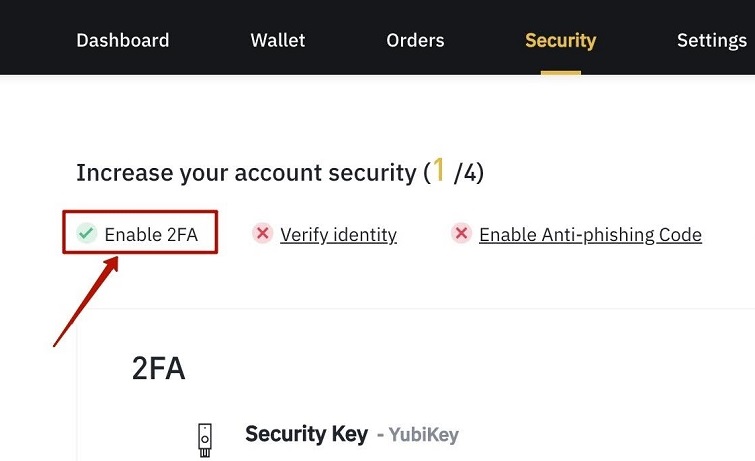Click the '/4' total steps text
Screen dimensions: 755x461
point(468,173)
